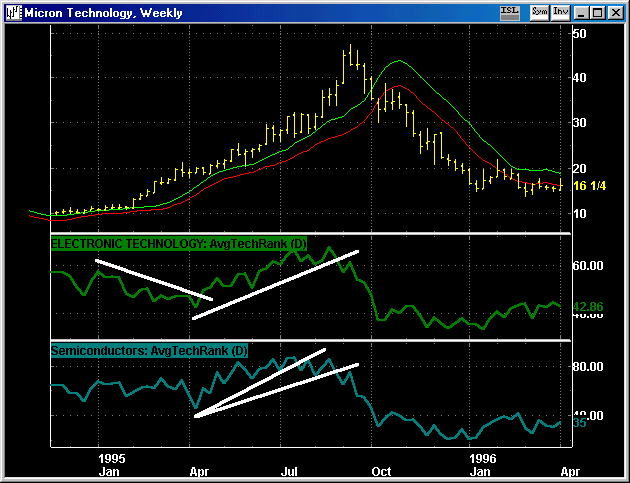Select the ELECTRONIC TECHNOLOGY: AvgTechRank (D) label
The width and height of the screenshot is (630, 483).
tap(179, 244)
